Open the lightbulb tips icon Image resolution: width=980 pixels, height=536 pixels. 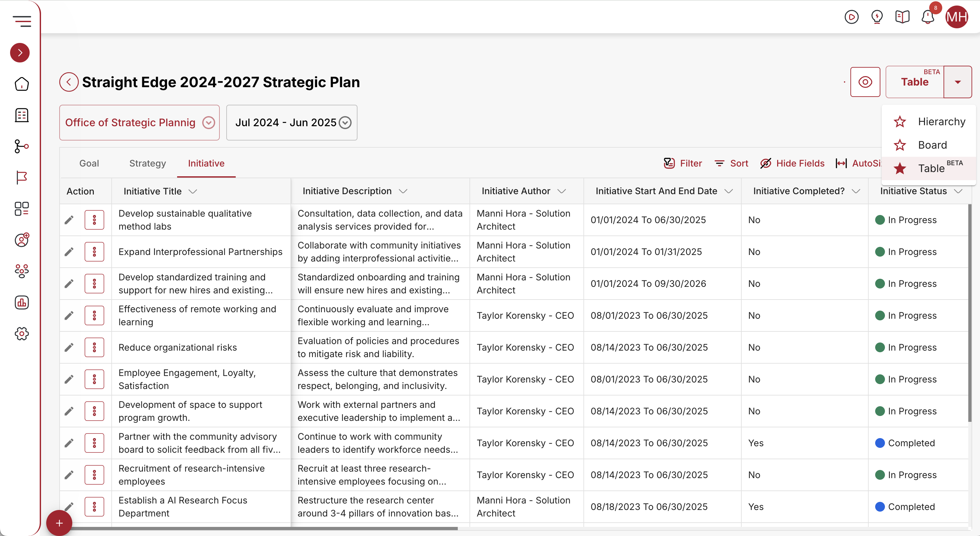[x=877, y=17]
